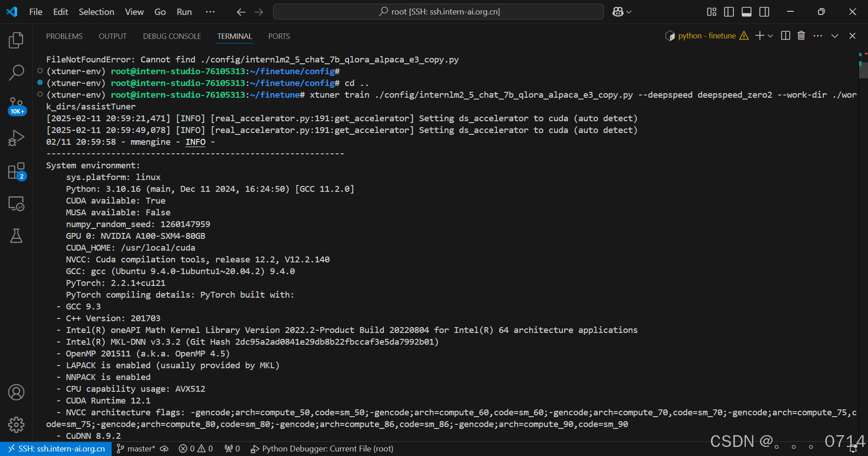The image size is (868, 456).
Task: Click the forwarded ports status item
Action: click(x=232, y=449)
